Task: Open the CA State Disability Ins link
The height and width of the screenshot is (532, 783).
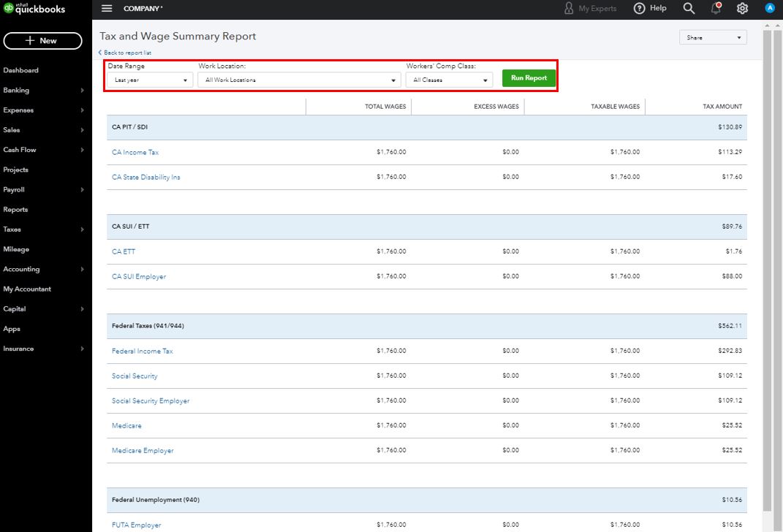Action: tap(145, 177)
